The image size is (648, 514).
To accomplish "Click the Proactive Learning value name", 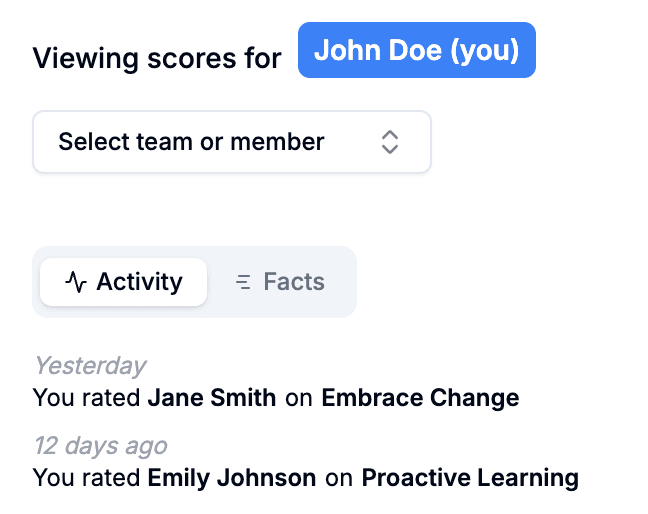I will coord(470,478).
